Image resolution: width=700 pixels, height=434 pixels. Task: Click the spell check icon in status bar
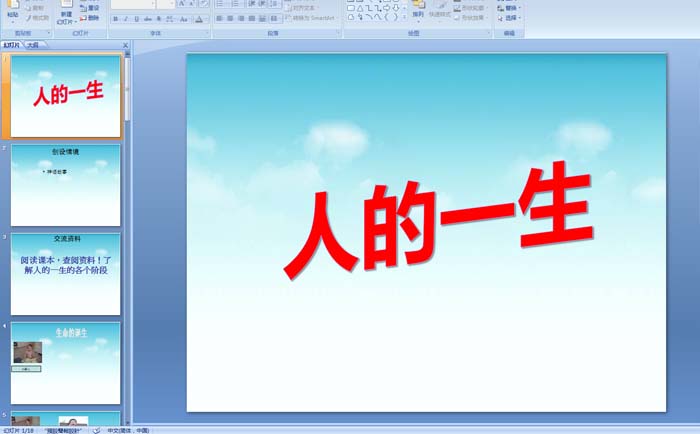tap(96, 430)
